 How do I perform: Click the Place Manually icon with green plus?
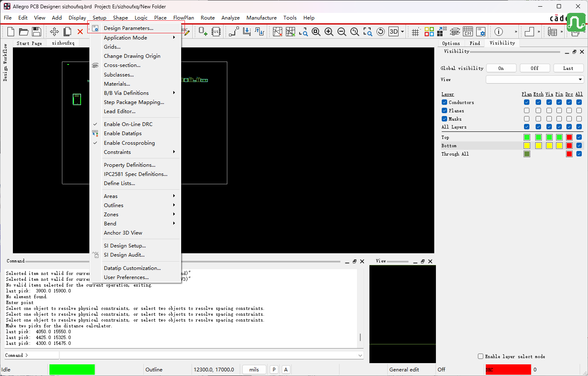click(203, 32)
